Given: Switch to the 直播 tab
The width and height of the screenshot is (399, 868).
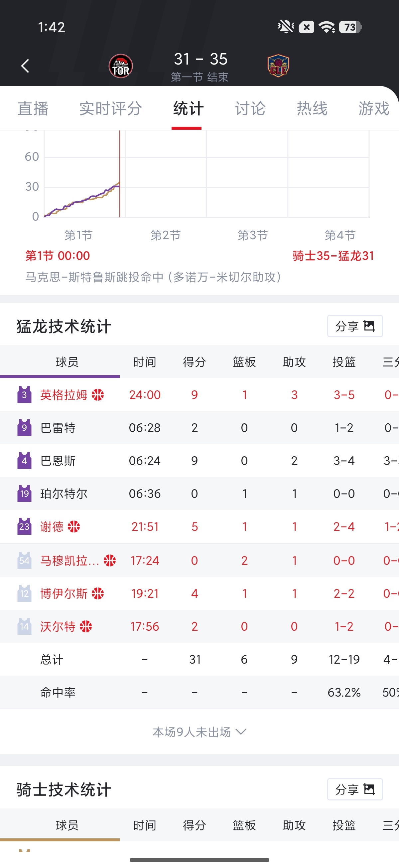Looking at the screenshot, I should coord(33,108).
